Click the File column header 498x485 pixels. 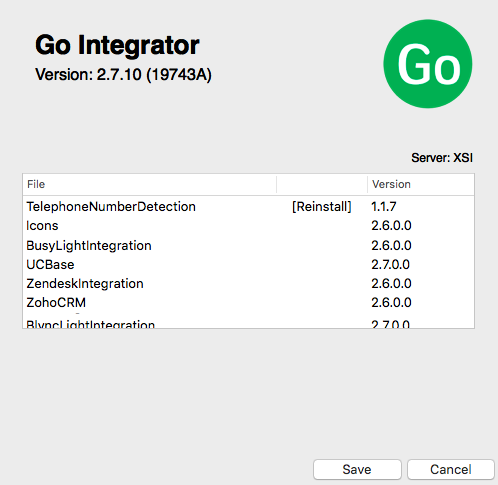[150, 184]
